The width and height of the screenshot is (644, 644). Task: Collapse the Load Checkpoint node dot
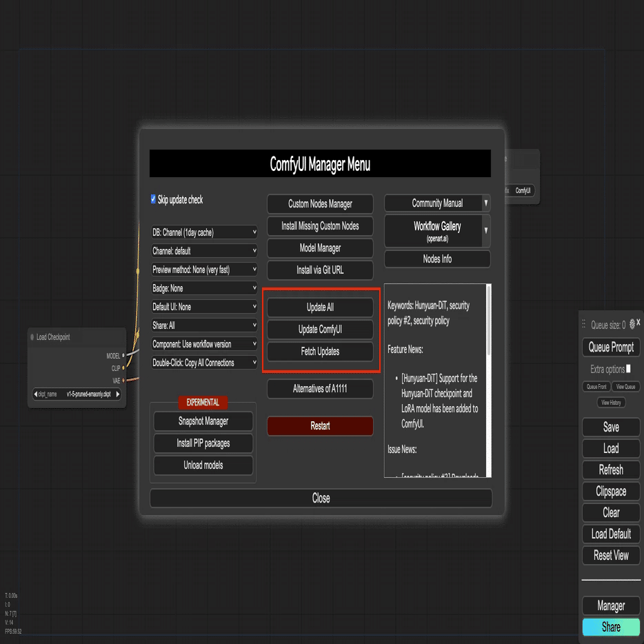tap(32, 337)
